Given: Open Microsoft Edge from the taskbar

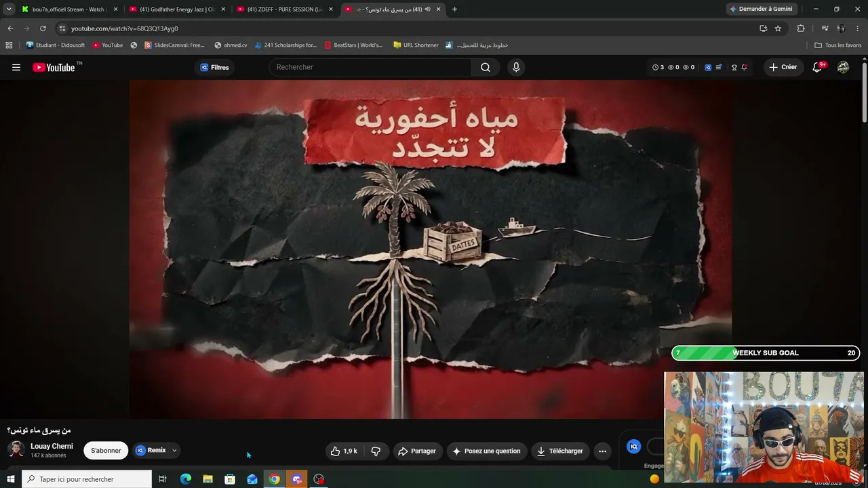Looking at the screenshot, I should (x=185, y=479).
